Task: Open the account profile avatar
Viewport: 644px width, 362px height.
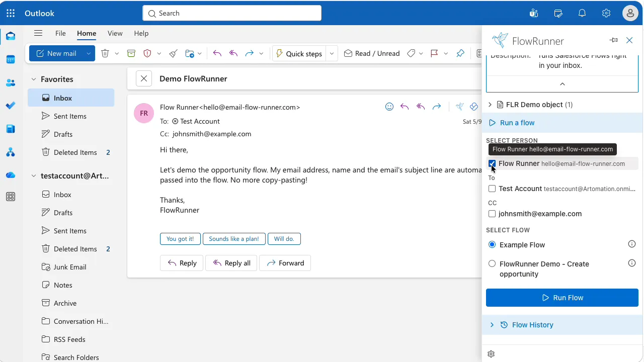Action: click(x=630, y=13)
